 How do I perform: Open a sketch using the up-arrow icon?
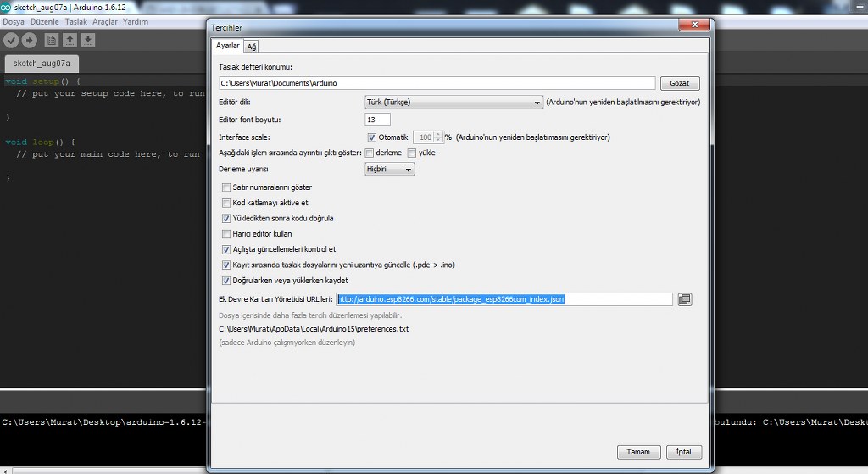tap(70, 40)
